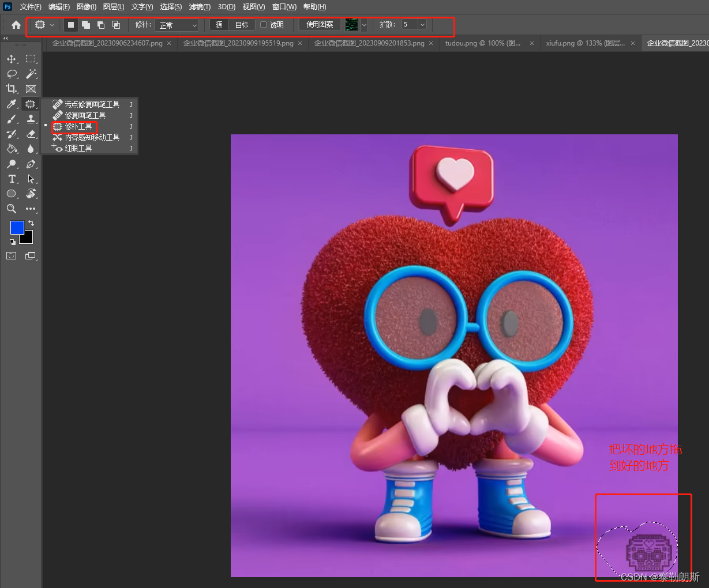This screenshot has height=588, width=709.
Task: Choose 内容感知移动工具 from the flyout
Action: [x=92, y=137]
